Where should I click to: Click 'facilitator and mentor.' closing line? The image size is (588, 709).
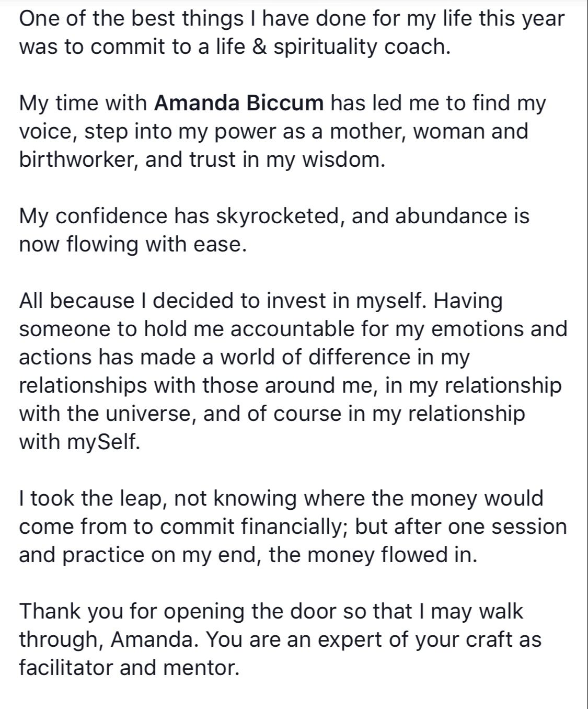tap(129, 668)
